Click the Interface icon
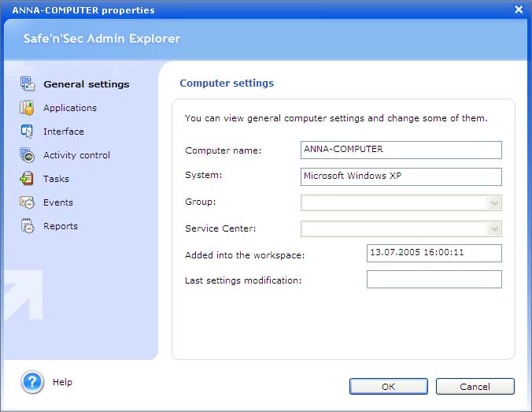This screenshot has width=532, height=412. pyautogui.click(x=27, y=132)
